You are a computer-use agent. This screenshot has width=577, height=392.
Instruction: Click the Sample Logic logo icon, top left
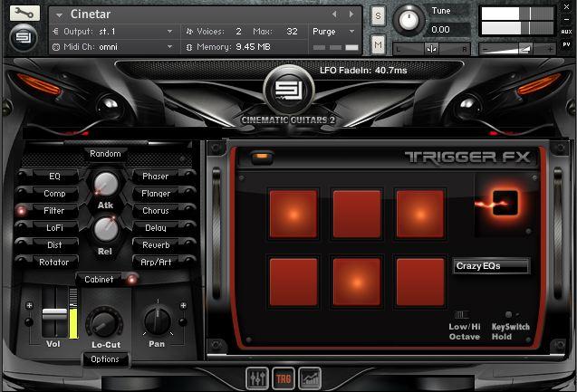point(25,38)
